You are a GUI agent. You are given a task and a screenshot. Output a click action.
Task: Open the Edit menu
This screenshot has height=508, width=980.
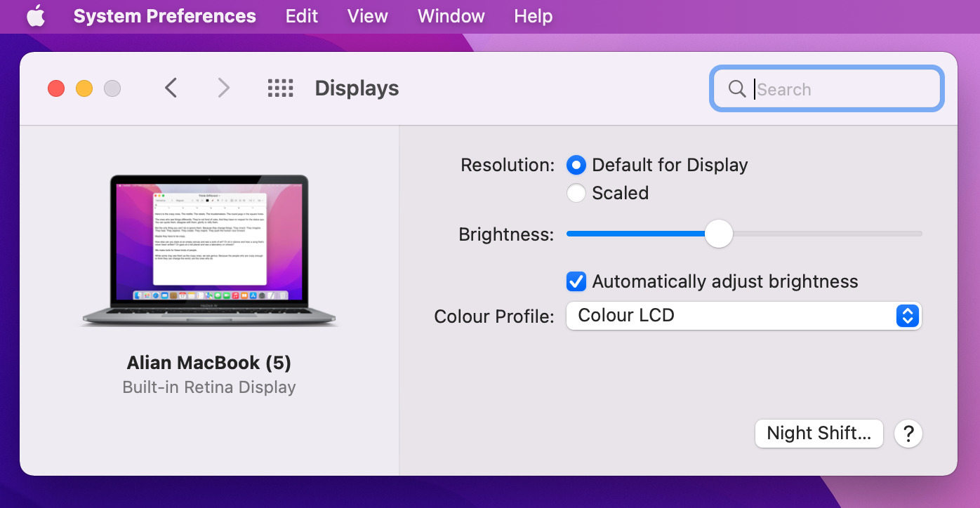(302, 16)
